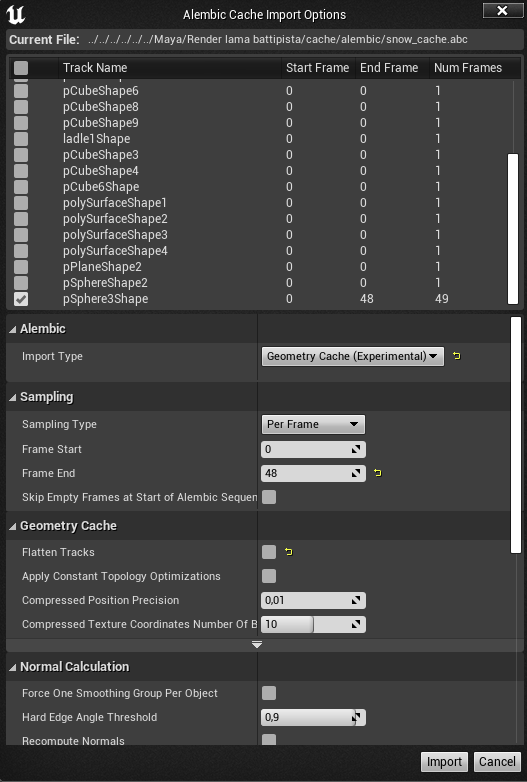This screenshot has width=527, height=782.
Task: Open the Sampling Type Per Frame dropdown
Action: [x=313, y=424]
